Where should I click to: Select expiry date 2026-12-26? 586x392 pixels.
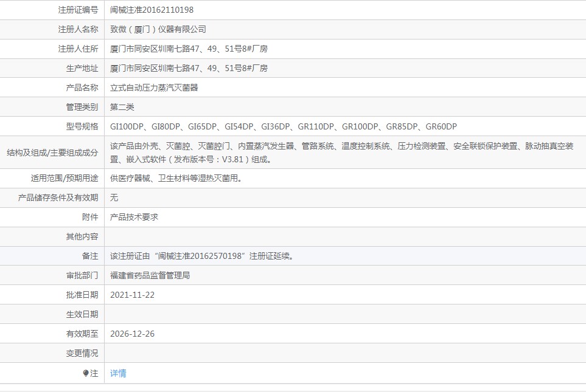click(132, 334)
